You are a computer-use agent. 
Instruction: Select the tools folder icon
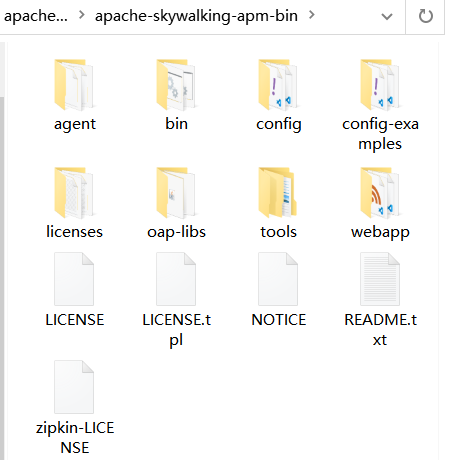(278, 193)
